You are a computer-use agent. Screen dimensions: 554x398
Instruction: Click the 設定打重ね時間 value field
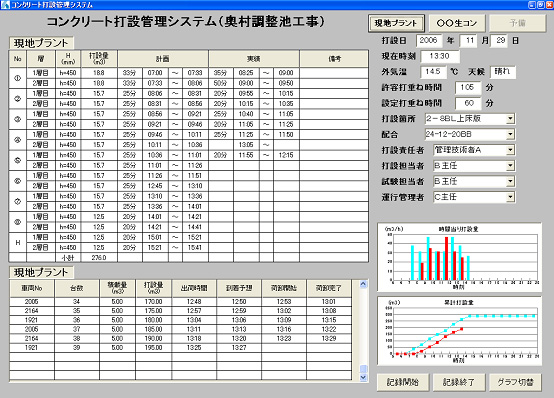[468, 103]
